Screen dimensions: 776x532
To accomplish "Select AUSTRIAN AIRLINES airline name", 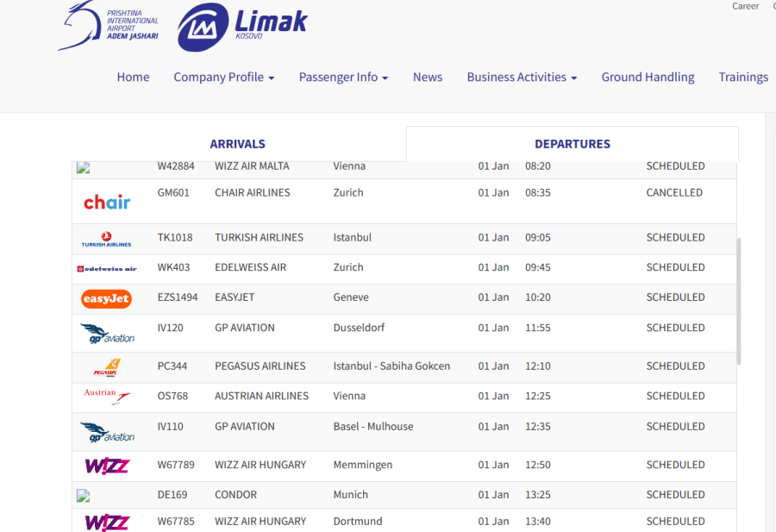I will coord(261,396).
